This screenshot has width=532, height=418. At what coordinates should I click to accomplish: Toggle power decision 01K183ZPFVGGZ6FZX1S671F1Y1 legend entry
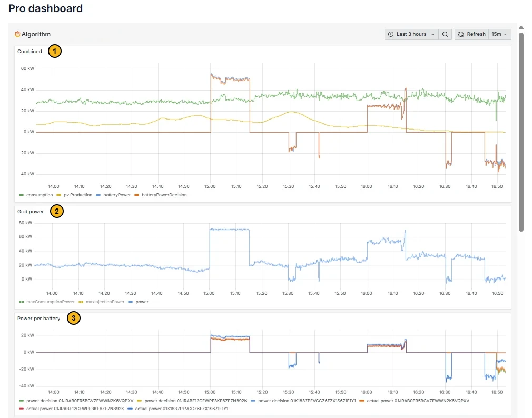pyautogui.click(x=303, y=401)
